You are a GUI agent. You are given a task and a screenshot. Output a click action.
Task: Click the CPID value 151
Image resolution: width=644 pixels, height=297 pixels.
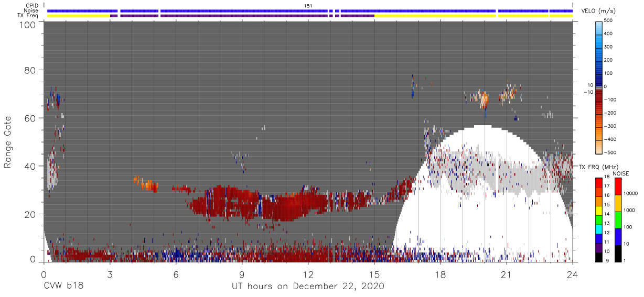point(308,6)
